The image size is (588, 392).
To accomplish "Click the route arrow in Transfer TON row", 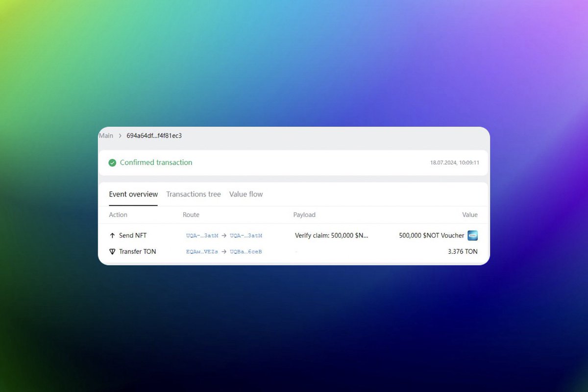I will pyautogui.click(x=224, y=252).
